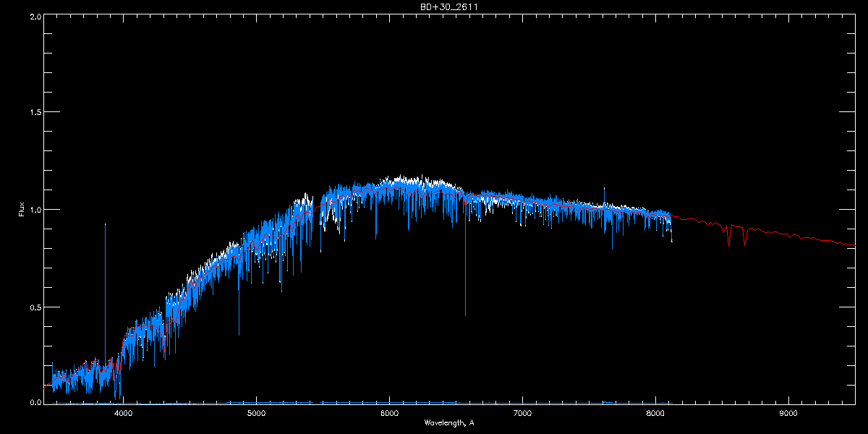This screenshot has height=434, width=868.
Task: Click the 9000 wavelength tick label
Action: 788,414
